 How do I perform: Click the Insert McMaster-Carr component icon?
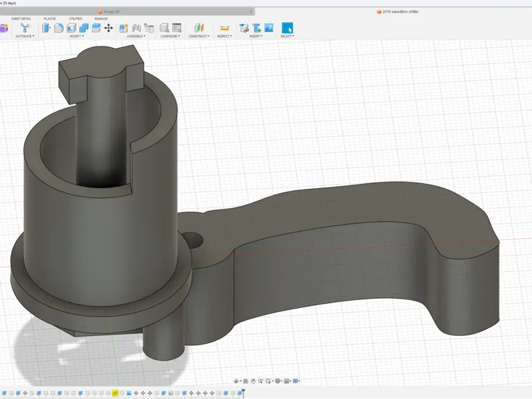click(257, 28)
